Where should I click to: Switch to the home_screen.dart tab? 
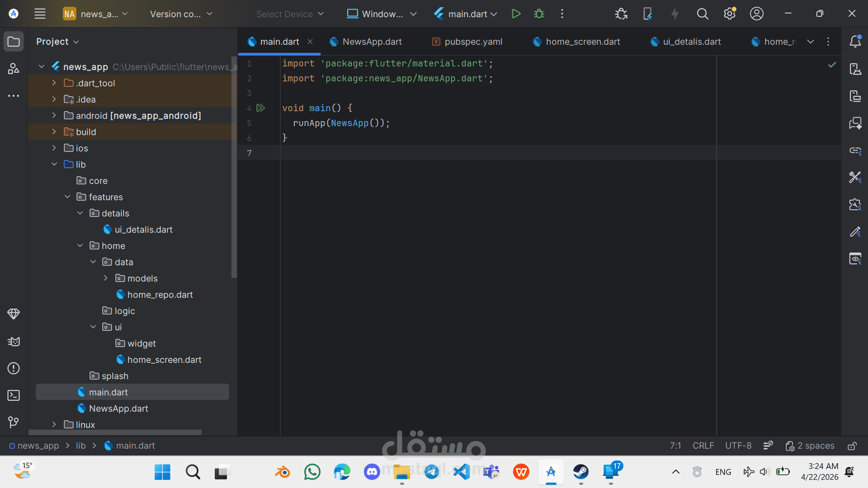coord(582,42)
